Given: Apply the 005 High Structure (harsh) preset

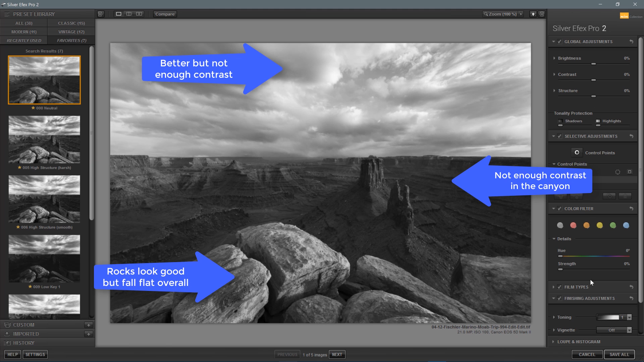Looking at the screenshot, I should coord(44,139).
